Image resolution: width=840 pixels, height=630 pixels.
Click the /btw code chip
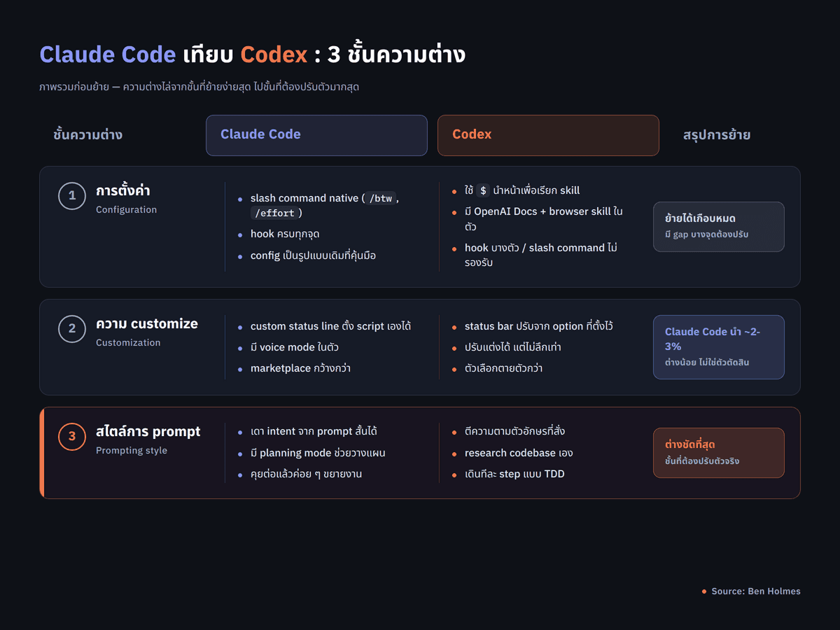[381, 198]
